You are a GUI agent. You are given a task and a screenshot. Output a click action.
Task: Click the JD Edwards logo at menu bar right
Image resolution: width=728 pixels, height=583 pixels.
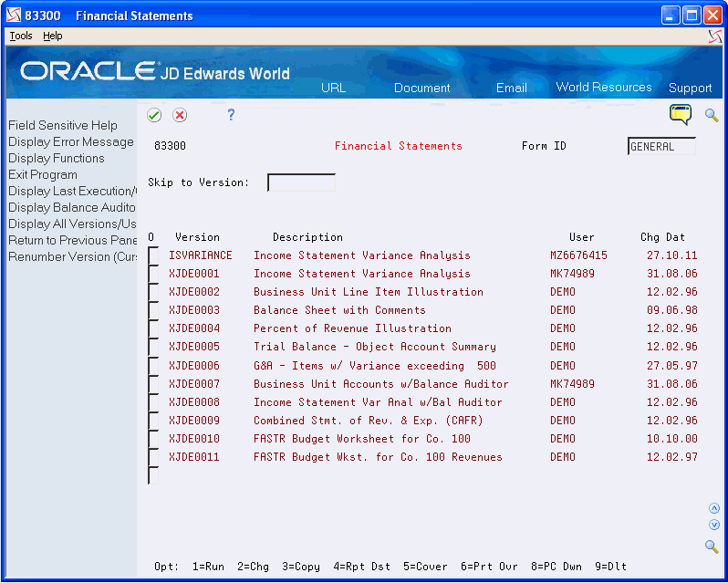[x=715, y=36]
